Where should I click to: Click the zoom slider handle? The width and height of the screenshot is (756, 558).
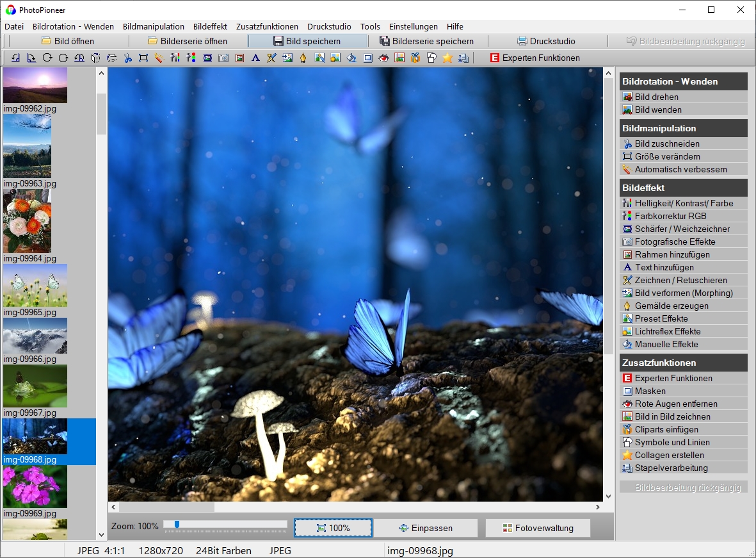click(x=177, y=525)
